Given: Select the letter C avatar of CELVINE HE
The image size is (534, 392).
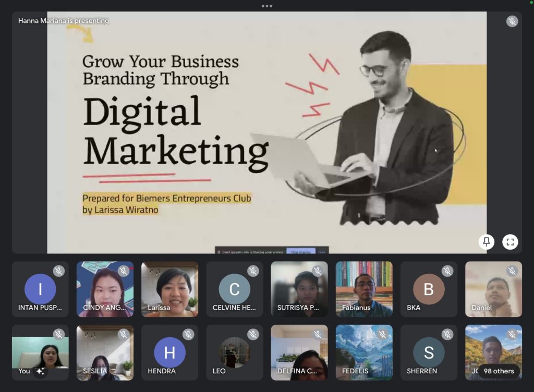Looking at the screenshot, I should point(234,289).
